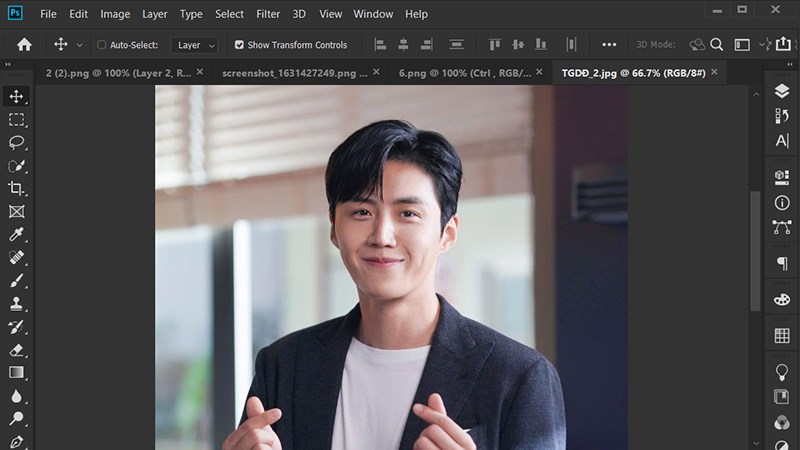
Task: Click the vertical canvas scrollbar
Action: (755, 250)
